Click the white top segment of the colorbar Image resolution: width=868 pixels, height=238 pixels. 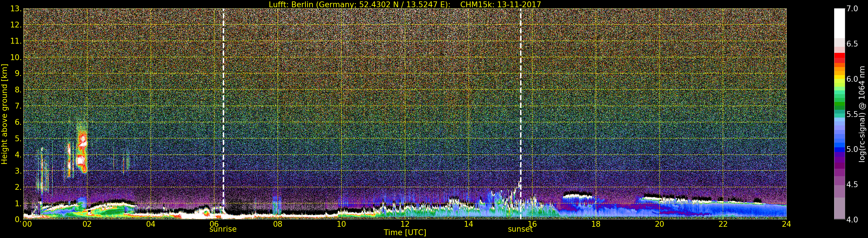tap(839, 23)
